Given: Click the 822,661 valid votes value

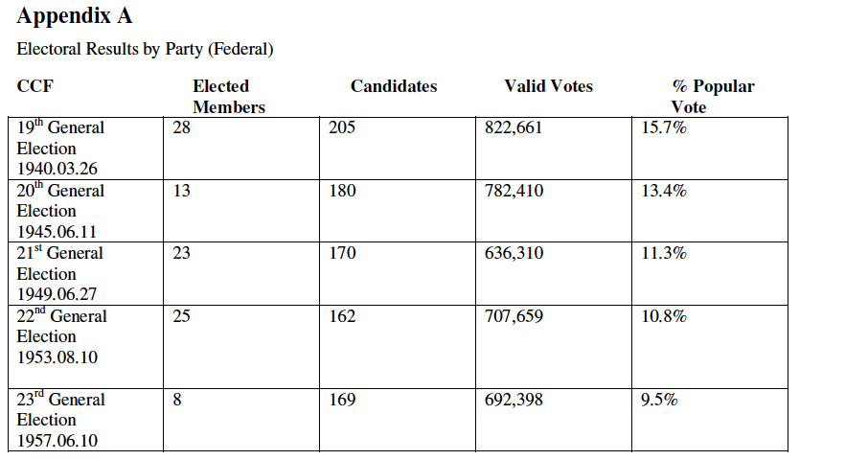Looking at the screenshot, I should click(514, 127).
